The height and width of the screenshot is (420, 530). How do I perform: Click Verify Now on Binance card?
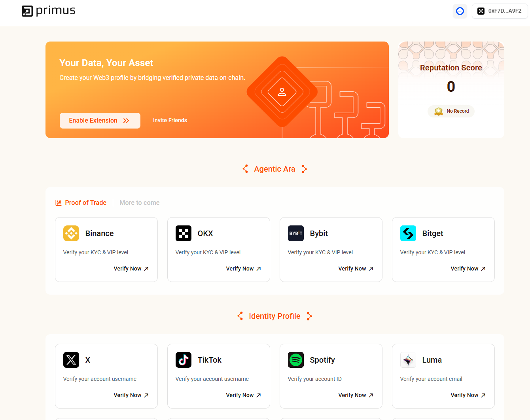[131, 269]
